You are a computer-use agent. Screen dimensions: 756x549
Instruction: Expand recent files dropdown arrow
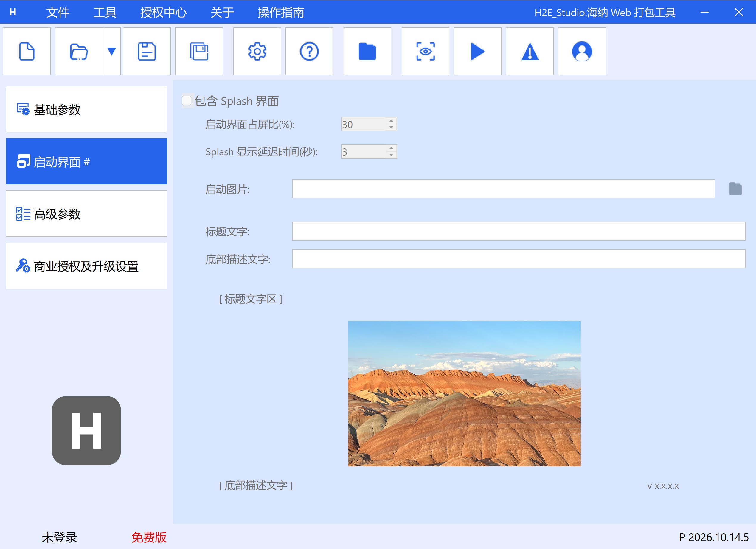point(112,51)
